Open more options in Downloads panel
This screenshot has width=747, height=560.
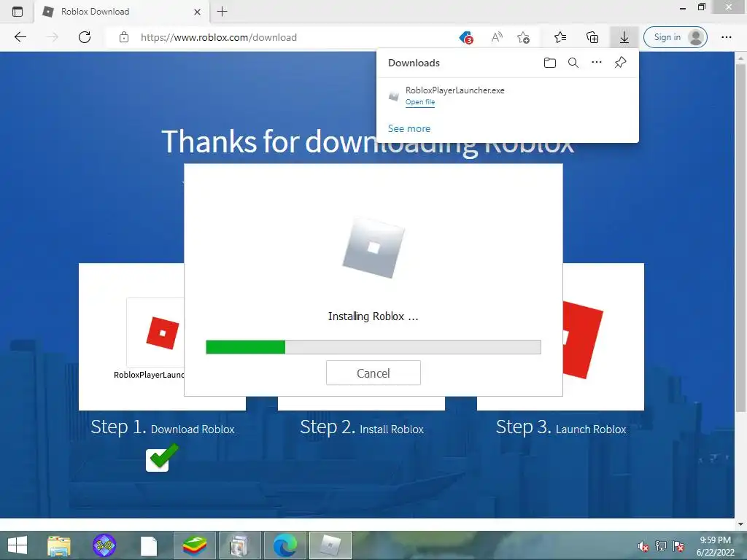click(x=597, y=63)
